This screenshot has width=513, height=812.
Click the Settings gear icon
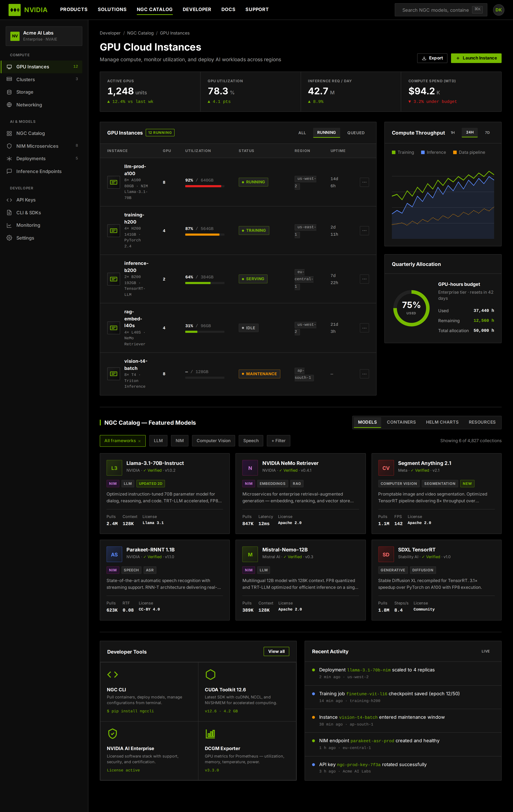[x=9, y=238]
